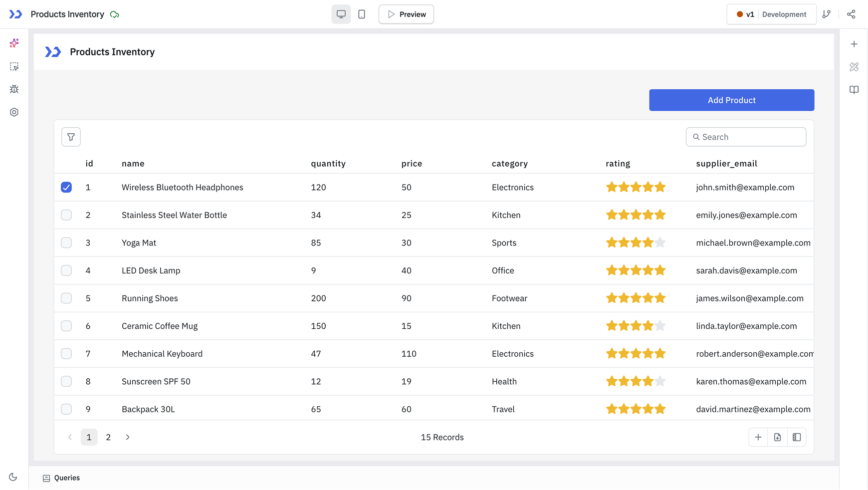The image size is (868, 490).
Task: Switch to desktop view layout
Action: 341,14
